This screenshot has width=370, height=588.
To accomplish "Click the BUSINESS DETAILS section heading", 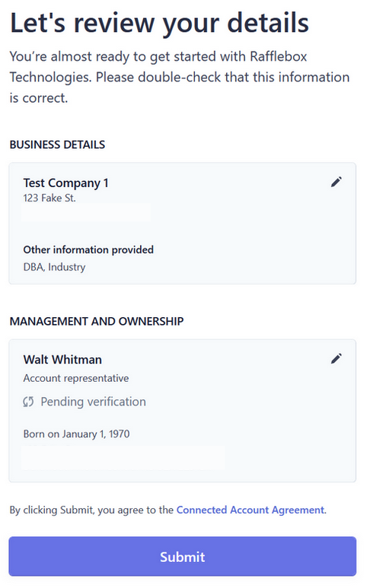I will tap(57, 145).
